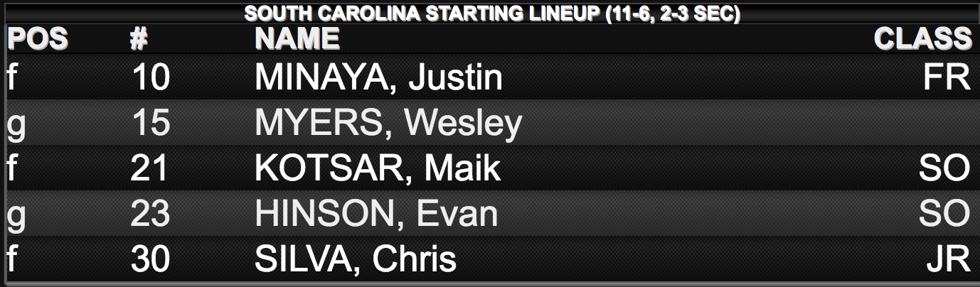This screenshot has width=980, height=287.
Task: Click jersey number 10
Action: [x=151, y=78]
